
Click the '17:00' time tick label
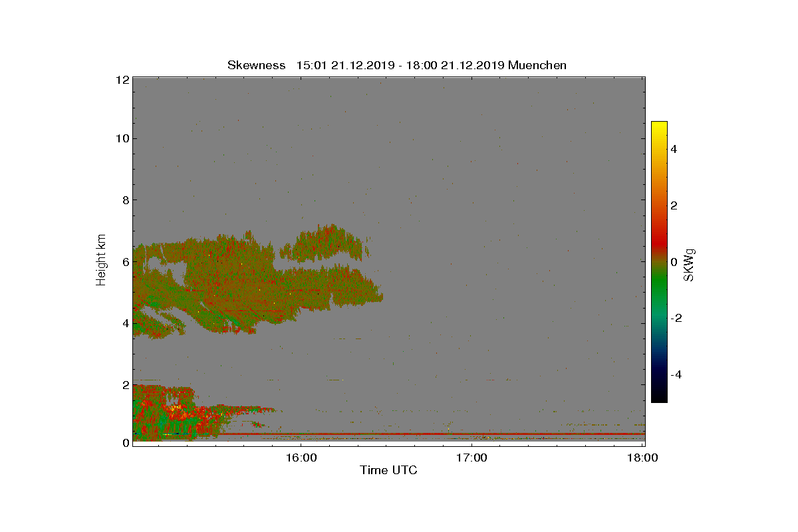point(472,458)
